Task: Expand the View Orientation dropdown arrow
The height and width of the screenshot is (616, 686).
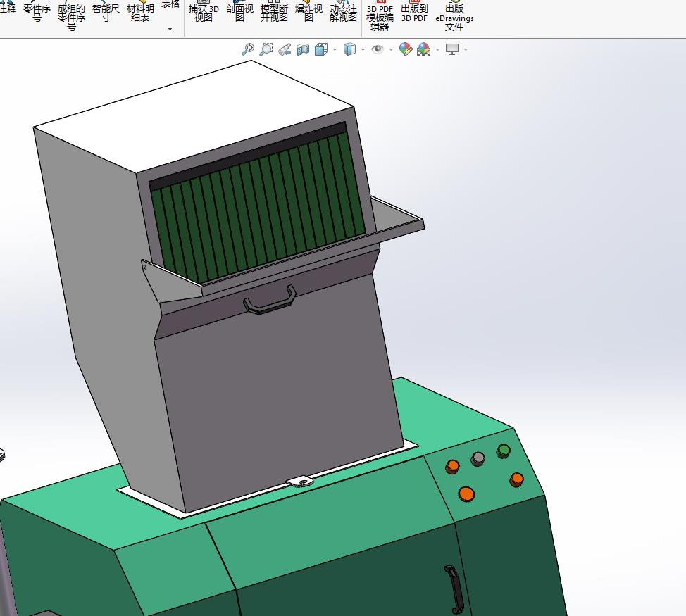Action: point(335,50)
